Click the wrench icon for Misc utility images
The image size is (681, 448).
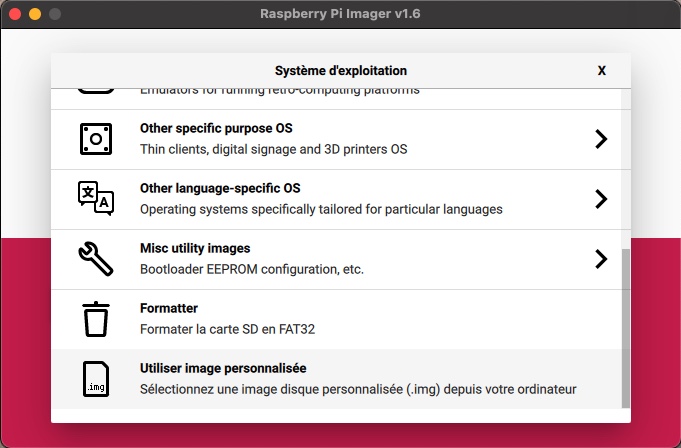(x=96, y=259)
